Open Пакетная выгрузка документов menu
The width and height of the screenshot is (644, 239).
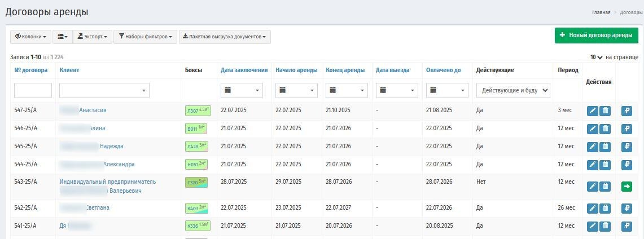[225, 37]
